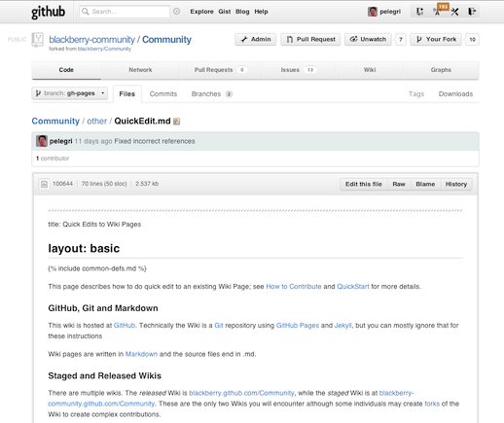Click the Your Fork button
Viewport: 504px width, 423px height.
(436, 39)
